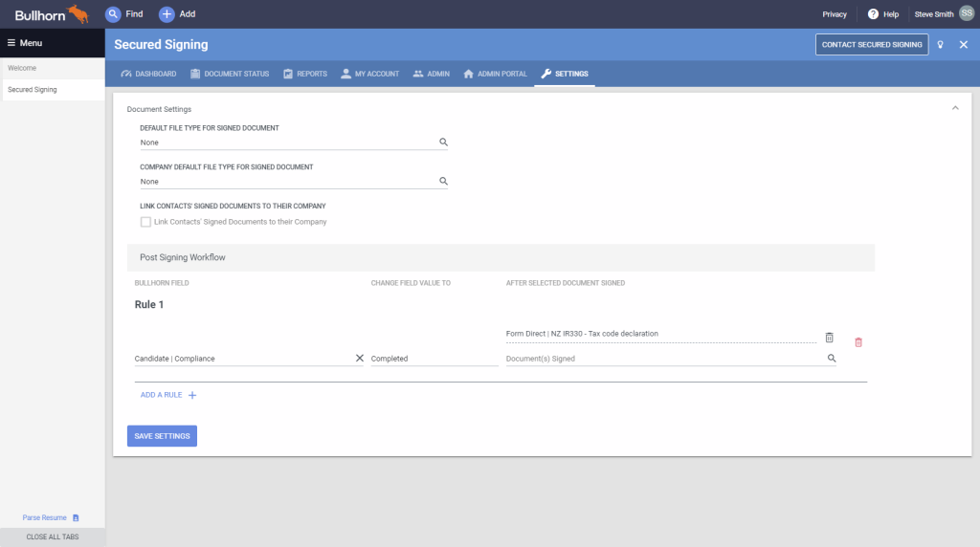Click Save Settings button

(x=162, y=436)
